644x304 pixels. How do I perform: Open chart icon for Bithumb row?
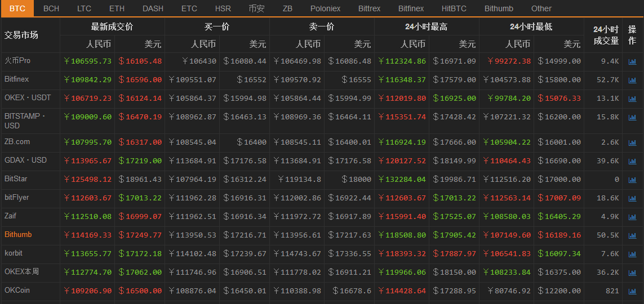(632, 235)
